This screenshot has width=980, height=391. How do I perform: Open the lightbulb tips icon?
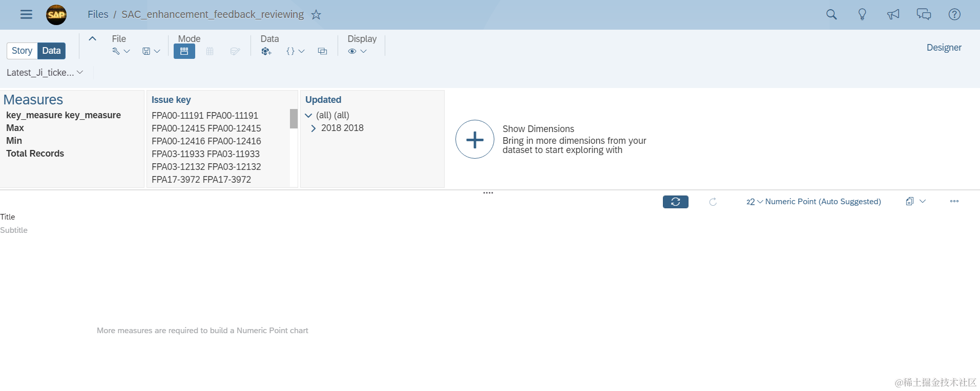(x=862, y=14)
